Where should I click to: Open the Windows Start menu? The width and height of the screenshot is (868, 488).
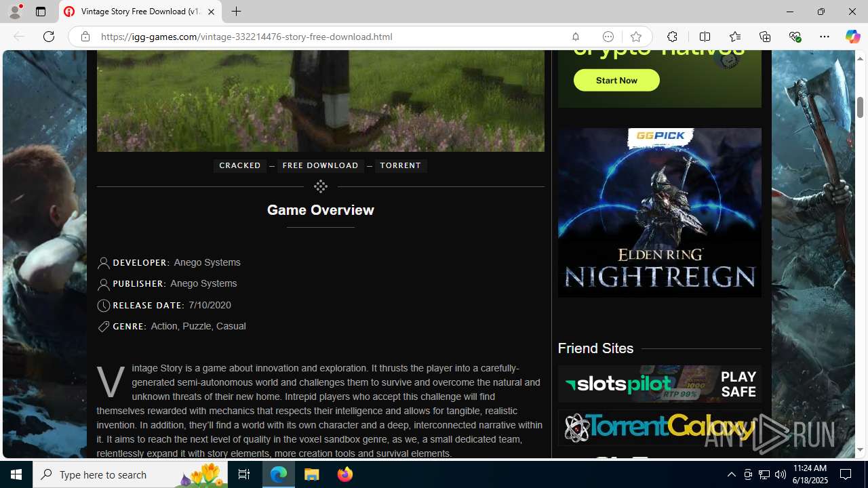(16, 474)
